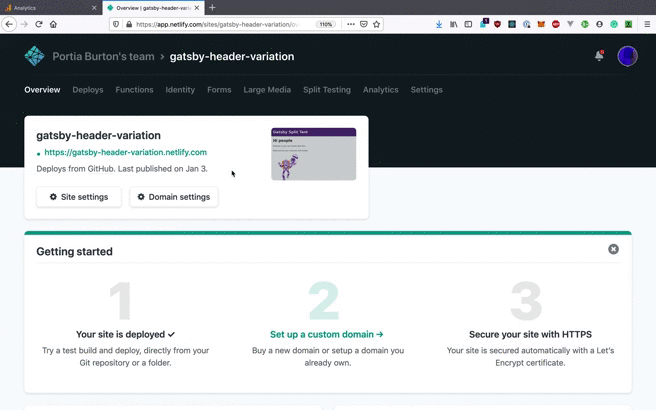
Task: Open Firefox downloads arrow
Action: [439, 24]
